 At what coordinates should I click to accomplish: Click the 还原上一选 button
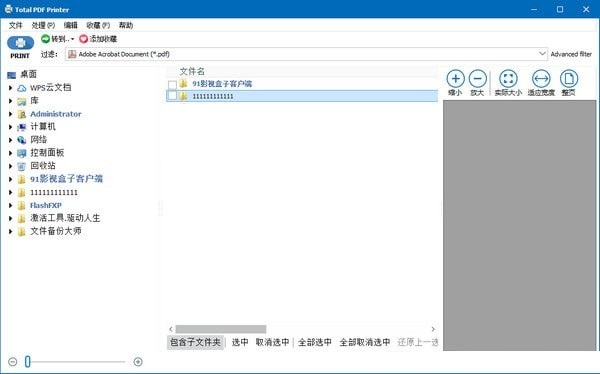[x=417, y=342]
